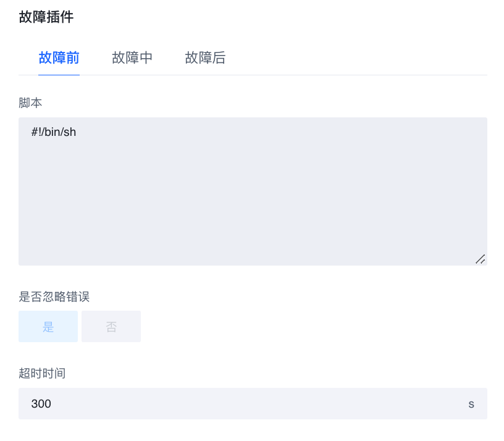Click the 是否忽略错误 label
The image size is (504, 441).
(x=54, y=296)
